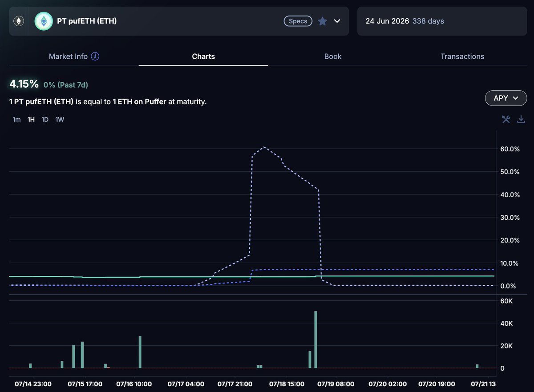Select the 1D chart interval
The image size is (534, 392).
45,119
